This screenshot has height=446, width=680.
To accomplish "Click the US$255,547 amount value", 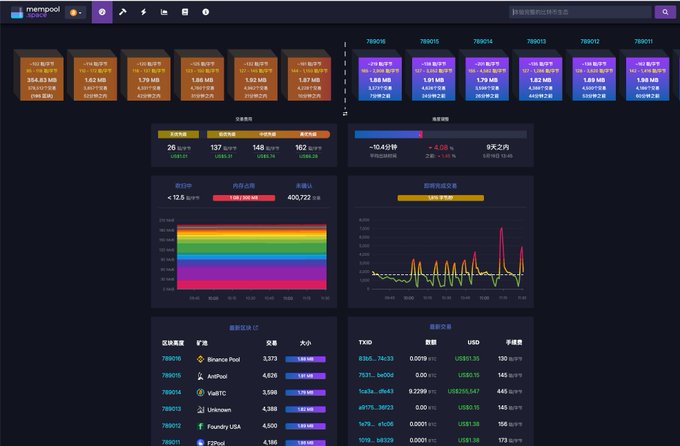I will [464, 391].
